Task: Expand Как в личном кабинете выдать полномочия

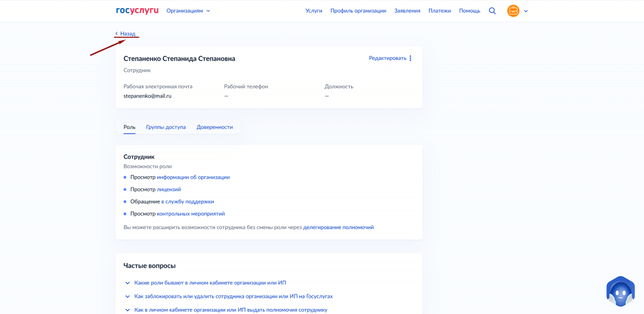Action: [x=226, y=310]
